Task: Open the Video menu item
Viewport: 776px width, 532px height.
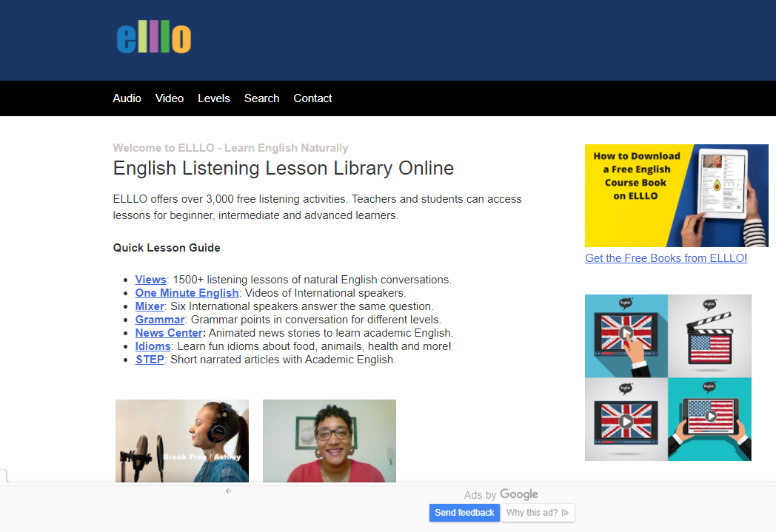Action: point(170,98)
